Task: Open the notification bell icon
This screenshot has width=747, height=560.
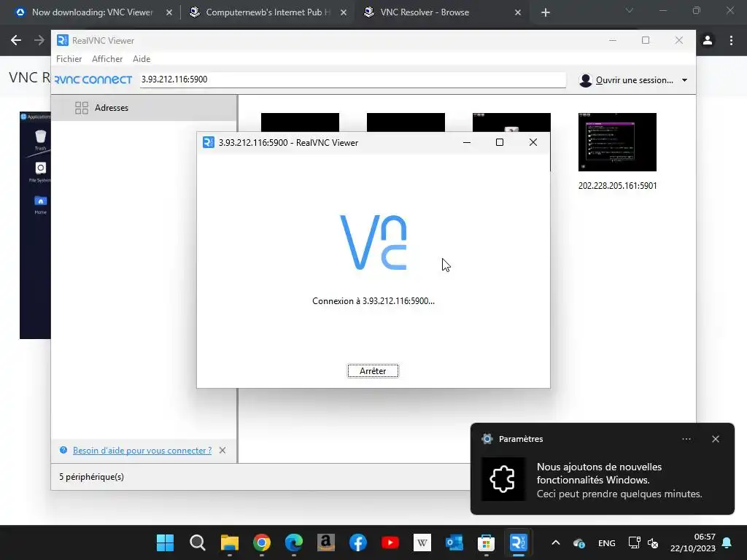Action: [x=727, y=542]
